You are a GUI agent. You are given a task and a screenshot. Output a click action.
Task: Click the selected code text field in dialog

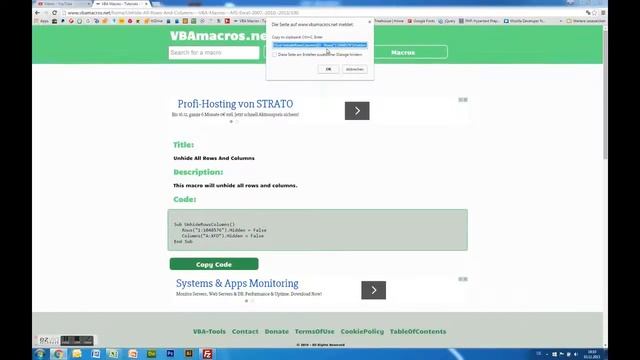[320, 45]
